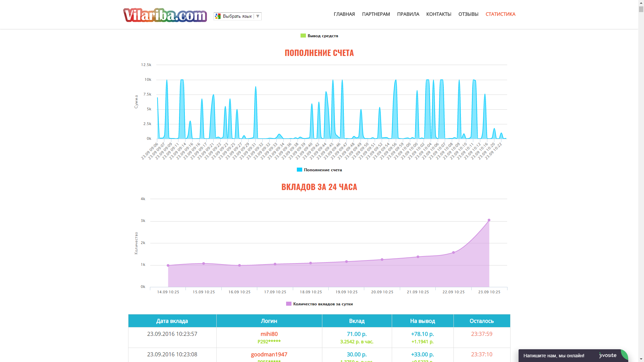
Task: Go to ГЛАВНАЯ menu item
Action: pyautogui.click(x=344, y=14)
